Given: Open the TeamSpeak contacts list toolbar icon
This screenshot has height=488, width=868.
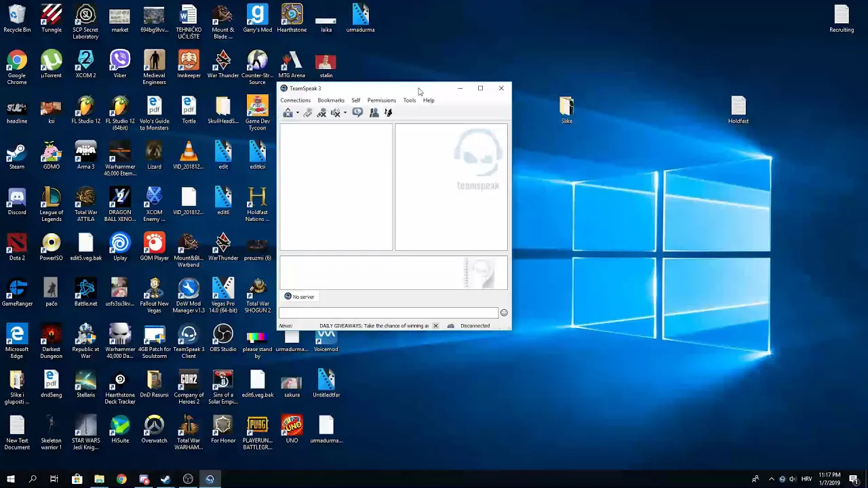Looking at the screenshot, I should [x=374, y=113].
